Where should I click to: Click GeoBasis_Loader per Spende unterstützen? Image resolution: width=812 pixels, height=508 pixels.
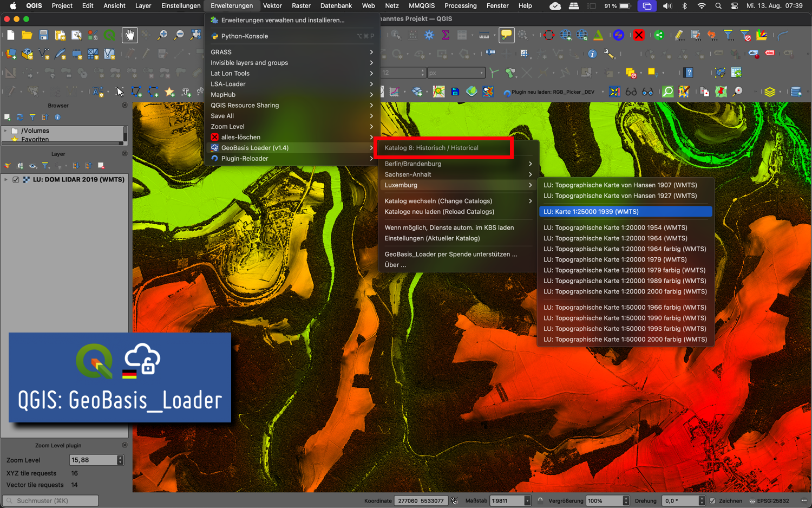click(x=459, y=254)
